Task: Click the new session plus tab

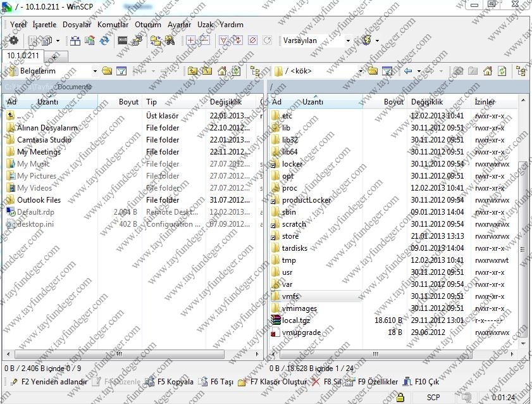Action: (55, 57)
